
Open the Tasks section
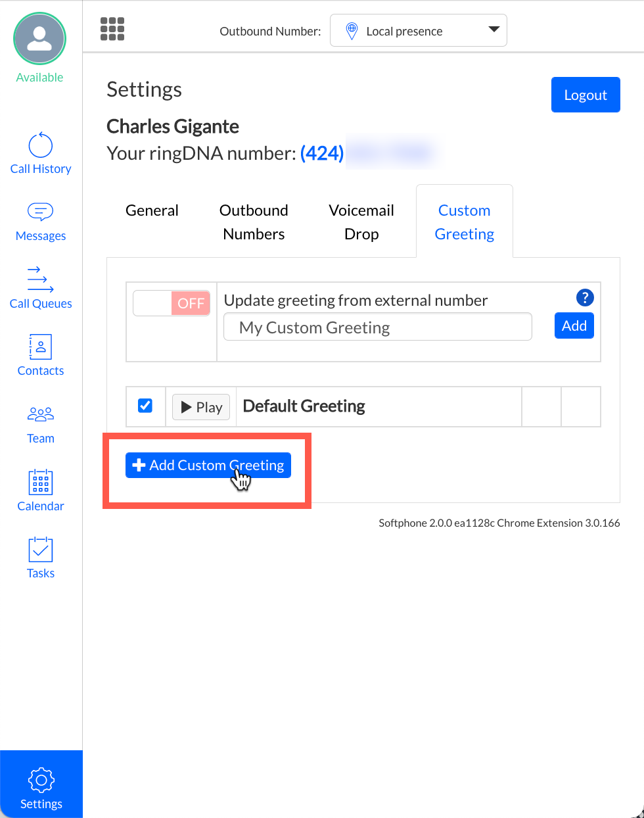41,558
